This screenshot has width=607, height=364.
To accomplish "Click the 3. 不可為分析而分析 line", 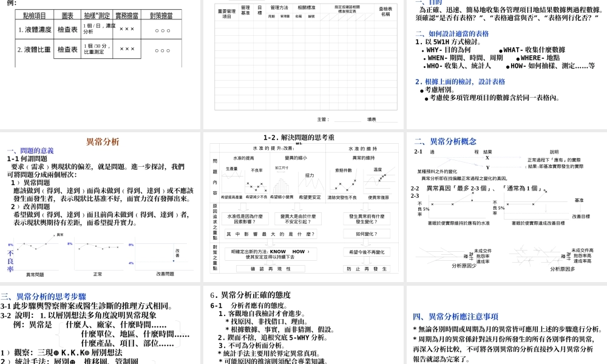I will click(x=251, y=345).
